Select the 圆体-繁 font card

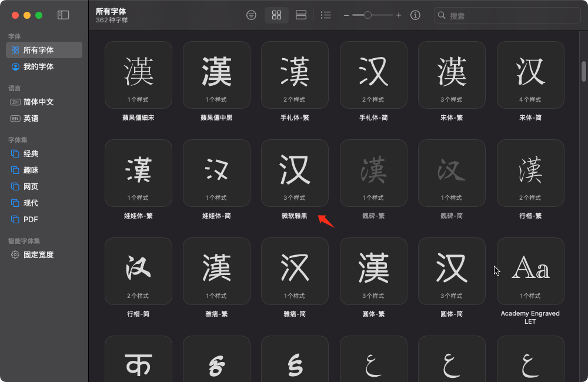[x=373, y=272]
